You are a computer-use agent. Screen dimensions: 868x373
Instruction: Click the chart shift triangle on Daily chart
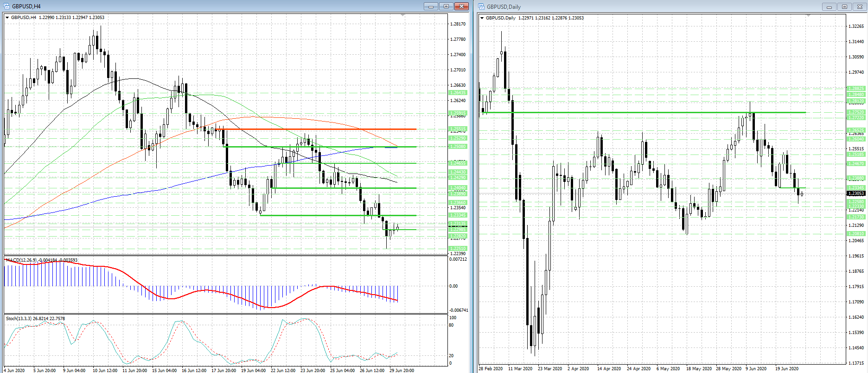808,16
